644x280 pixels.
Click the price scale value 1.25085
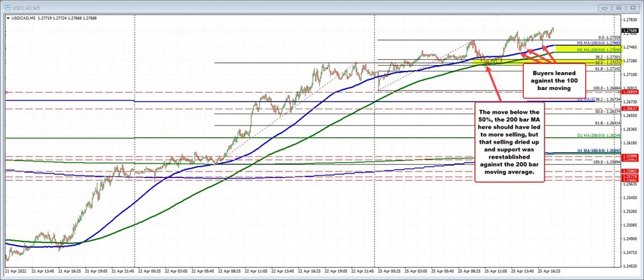click(x=630, y=225)
